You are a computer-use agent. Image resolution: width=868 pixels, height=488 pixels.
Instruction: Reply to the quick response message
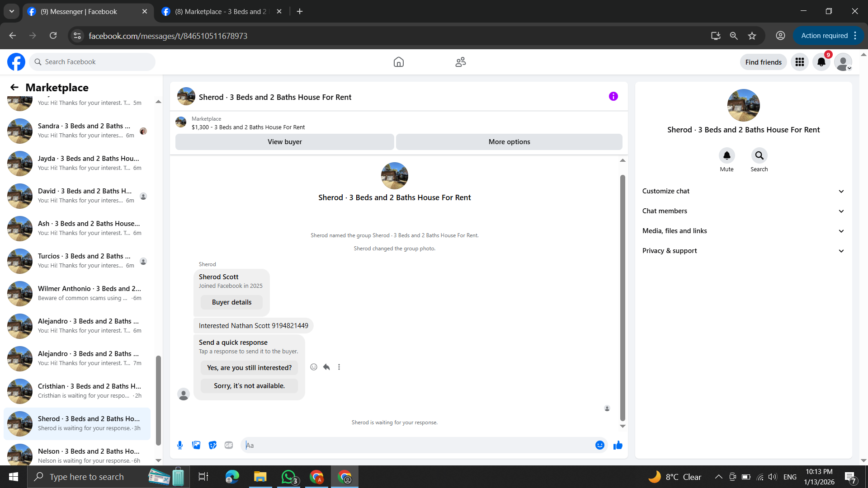[326, 367]
